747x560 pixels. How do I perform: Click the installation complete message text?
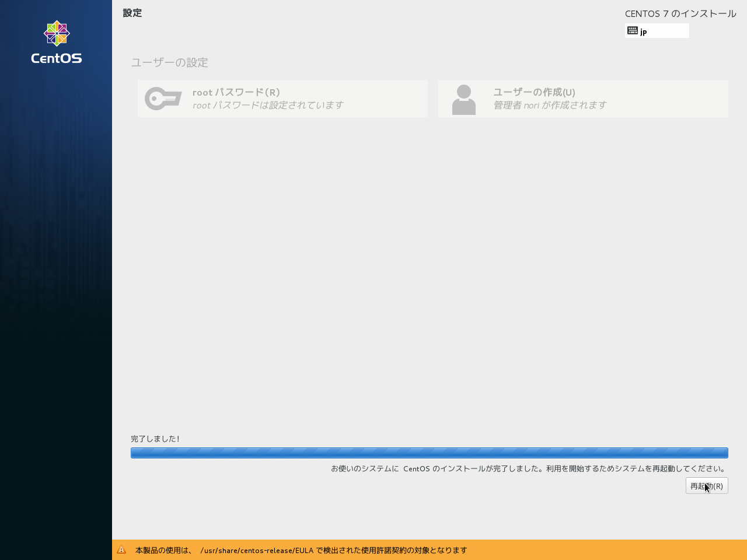pyautogui.click(x=529, y=468)
